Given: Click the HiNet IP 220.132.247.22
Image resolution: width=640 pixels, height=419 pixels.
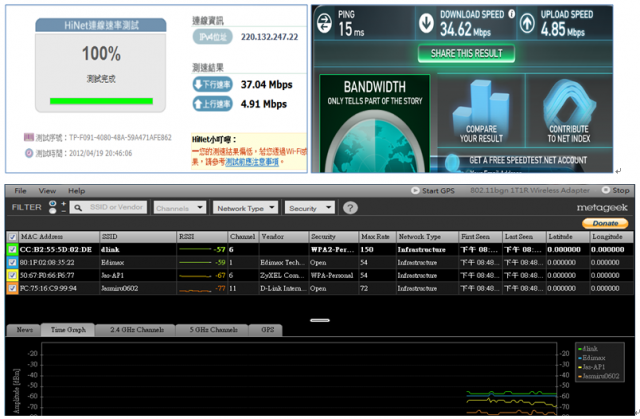Looking at the screenshot, I should pyautogui.click(x=269, y=37).
